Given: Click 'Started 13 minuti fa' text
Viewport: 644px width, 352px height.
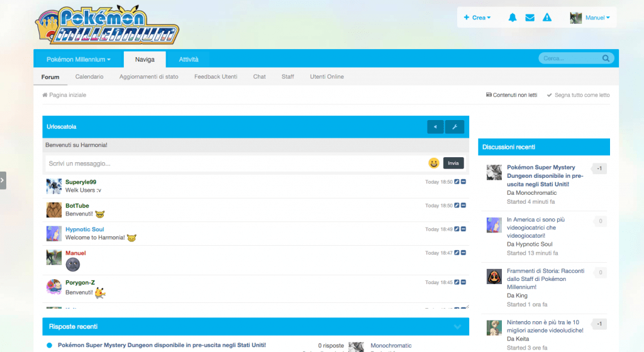Looking at the screenshot, I should point(532,253).
